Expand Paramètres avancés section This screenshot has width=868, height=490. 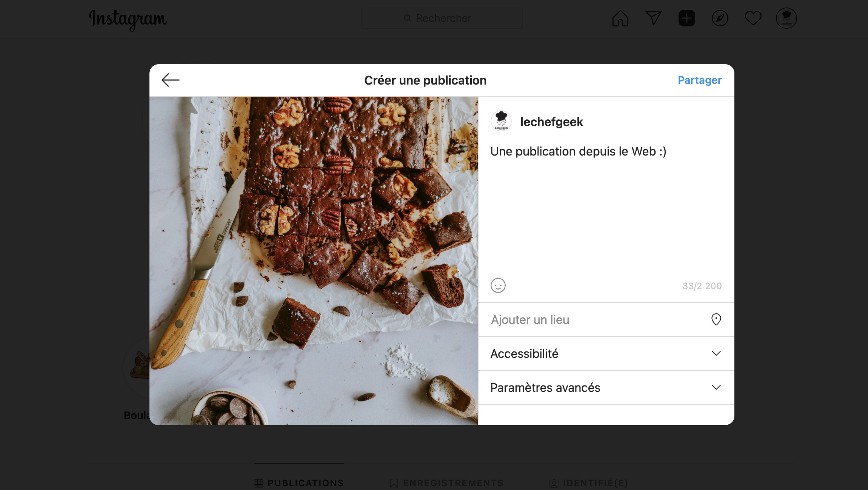pyautogui.click(x=545, y=387)
